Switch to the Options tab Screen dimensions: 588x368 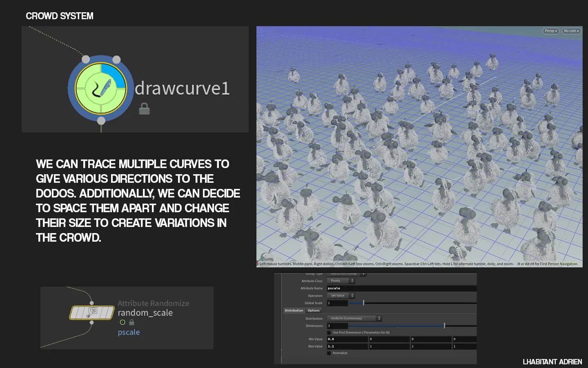[x=314, y=311]
